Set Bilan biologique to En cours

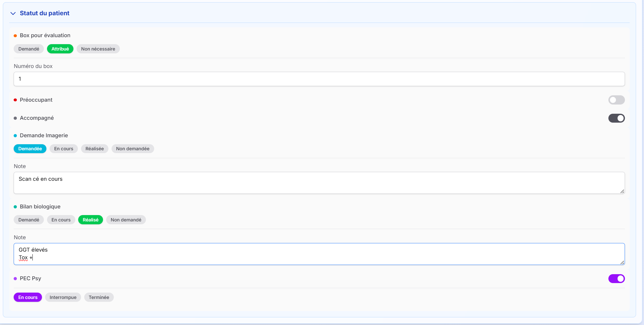[x=61, y=220]
